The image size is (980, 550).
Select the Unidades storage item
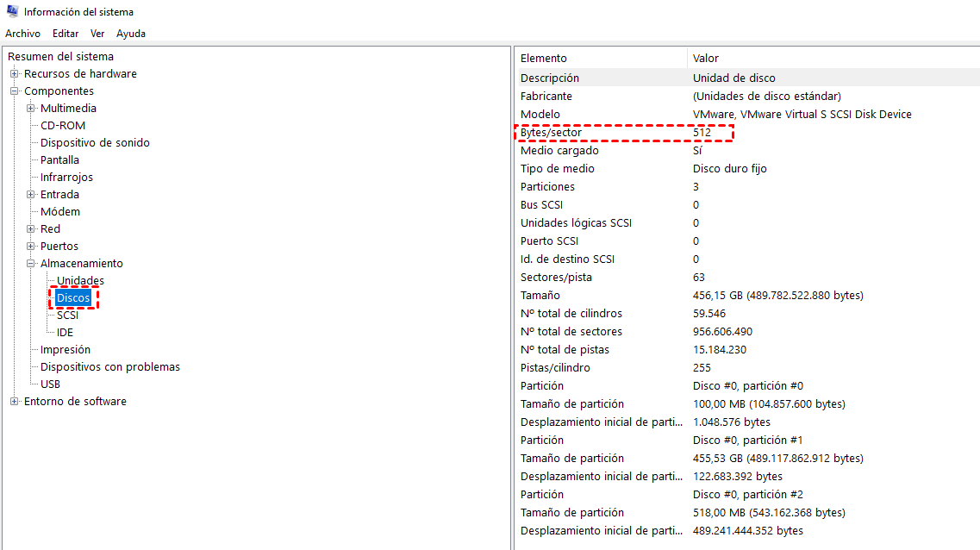(x=80, y=281)
